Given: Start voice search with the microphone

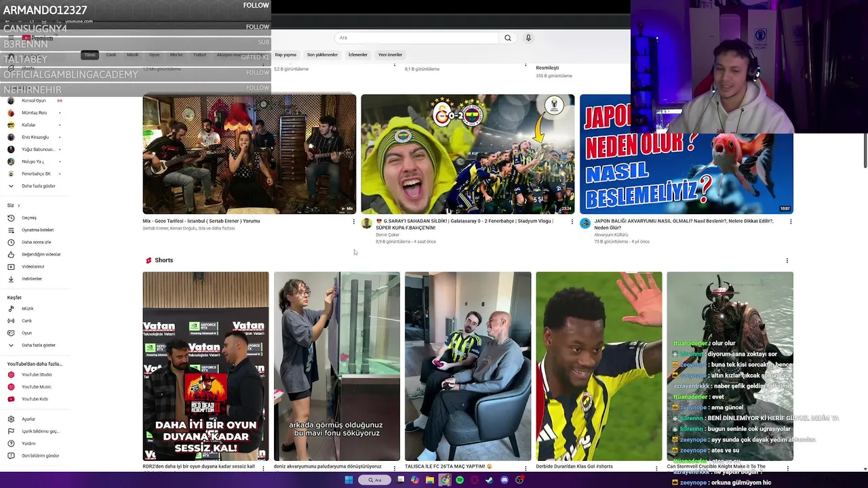Looking at the screenshot, I should (x=528, y=38).
